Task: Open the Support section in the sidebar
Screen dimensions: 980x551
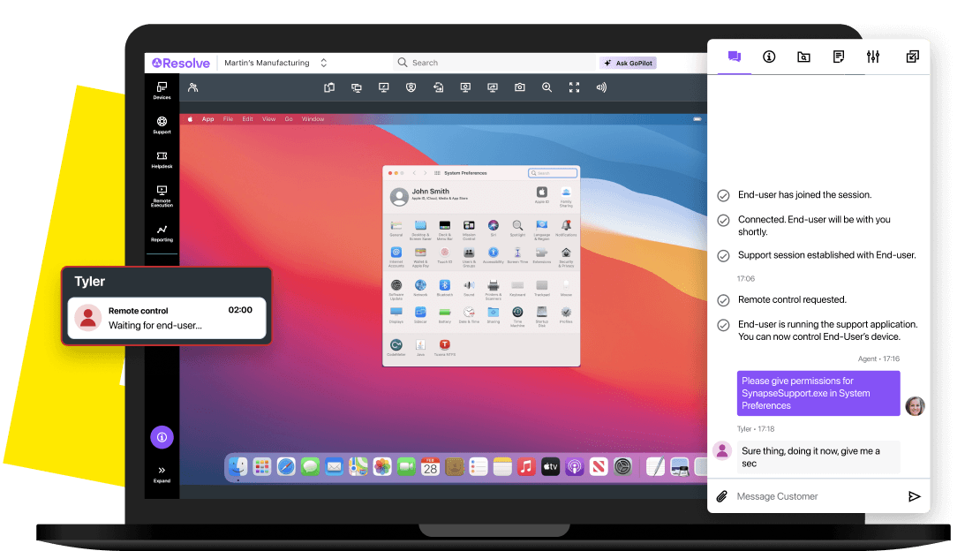Action: 162,125
